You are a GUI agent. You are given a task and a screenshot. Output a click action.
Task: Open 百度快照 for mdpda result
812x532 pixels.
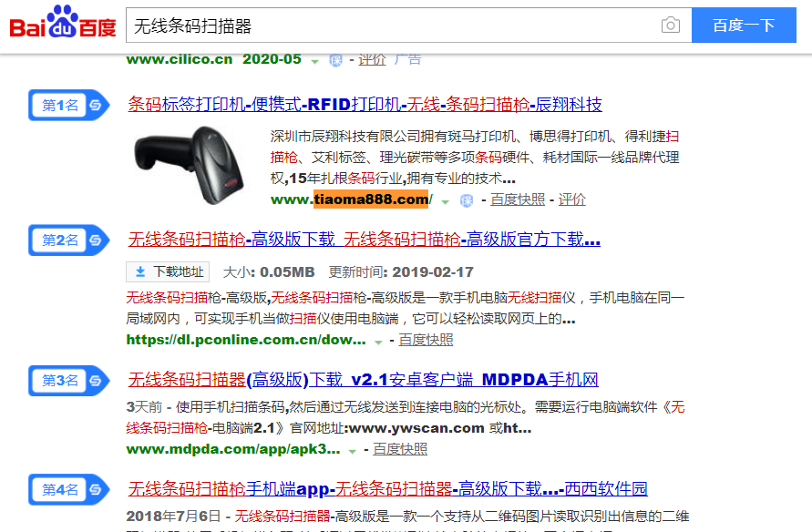pyautogui.click(x=400, y=449)
